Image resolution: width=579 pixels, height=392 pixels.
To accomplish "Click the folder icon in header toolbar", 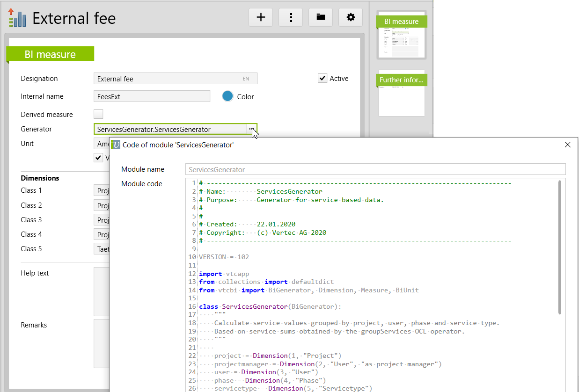I will (x=321, y=17).
